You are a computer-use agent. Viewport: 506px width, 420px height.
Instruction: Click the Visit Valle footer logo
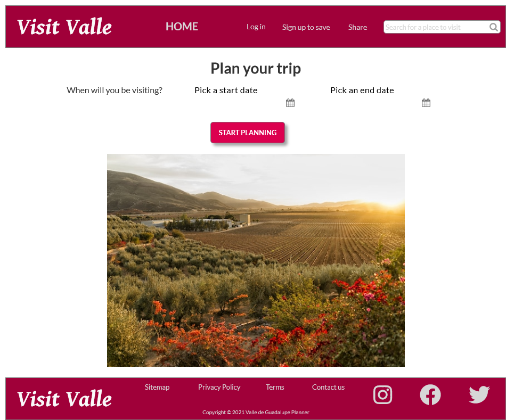64,399
